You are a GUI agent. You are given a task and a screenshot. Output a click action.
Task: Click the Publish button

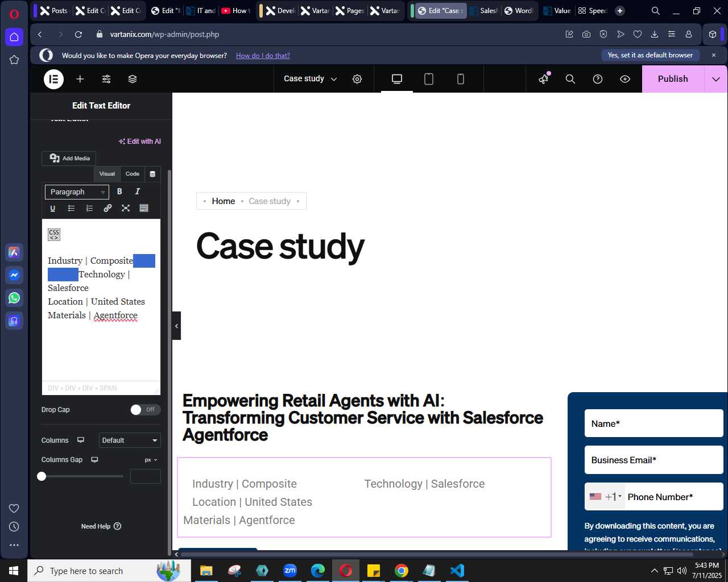tap(673, 79)
